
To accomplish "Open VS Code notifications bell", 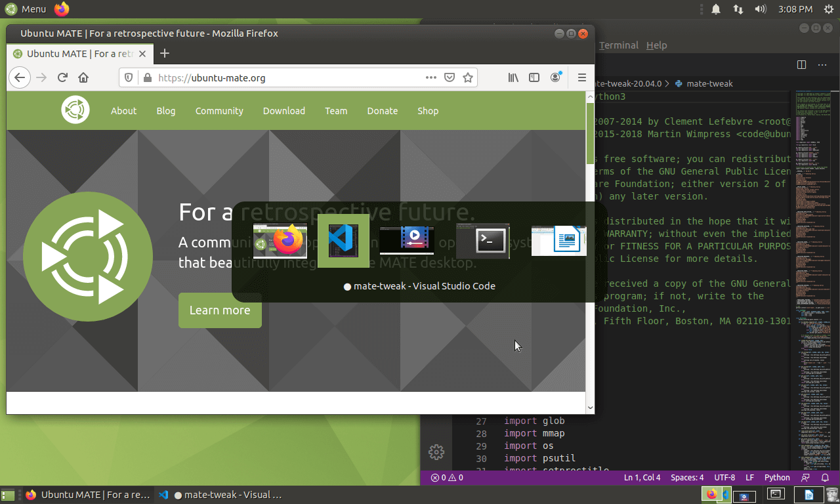I will coord(826,478).
